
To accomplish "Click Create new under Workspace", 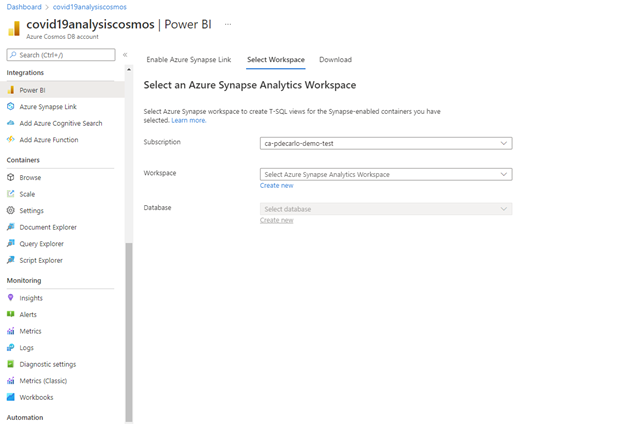I will pos(277,186).
